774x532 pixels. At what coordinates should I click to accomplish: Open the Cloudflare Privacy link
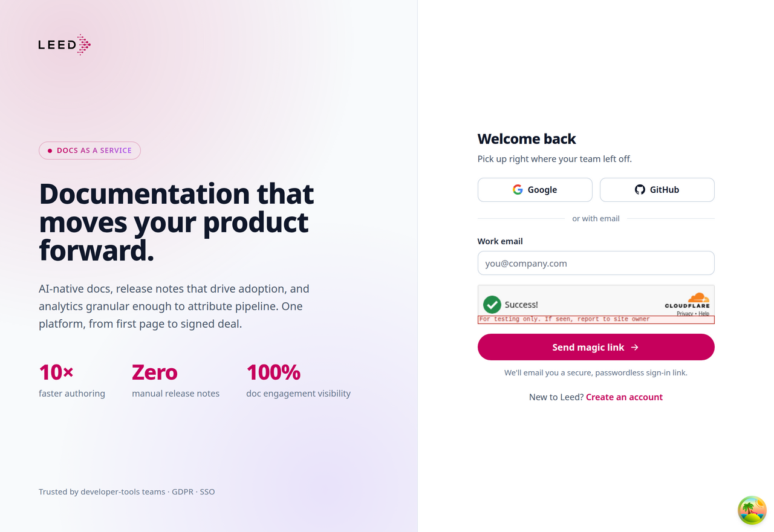(x=685, y=314)
